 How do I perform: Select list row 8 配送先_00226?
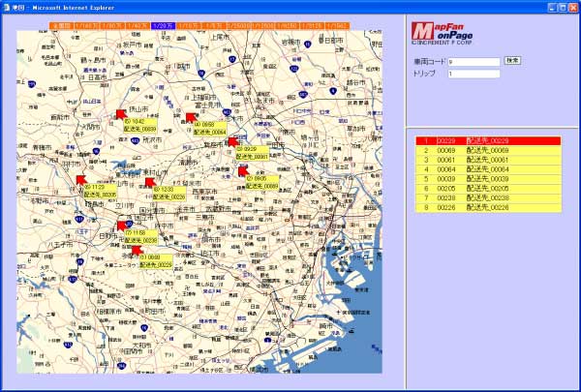point(488,208)
